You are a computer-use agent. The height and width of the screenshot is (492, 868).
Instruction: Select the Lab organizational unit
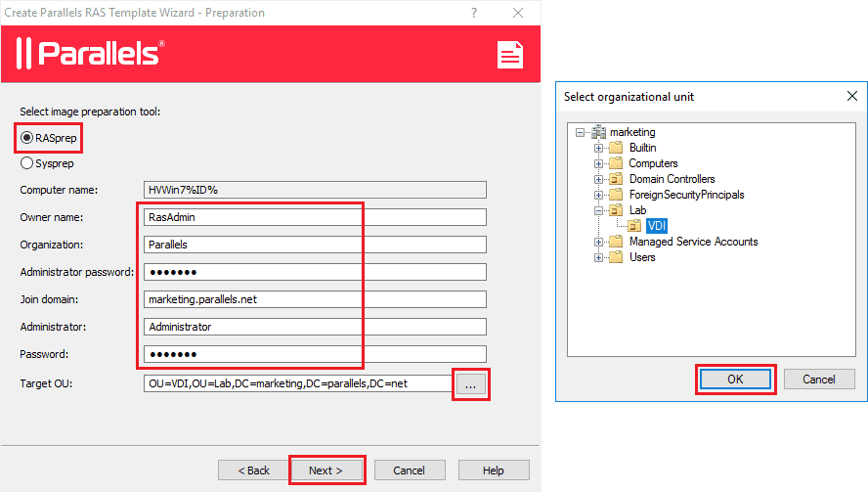[x=637, y=210]
